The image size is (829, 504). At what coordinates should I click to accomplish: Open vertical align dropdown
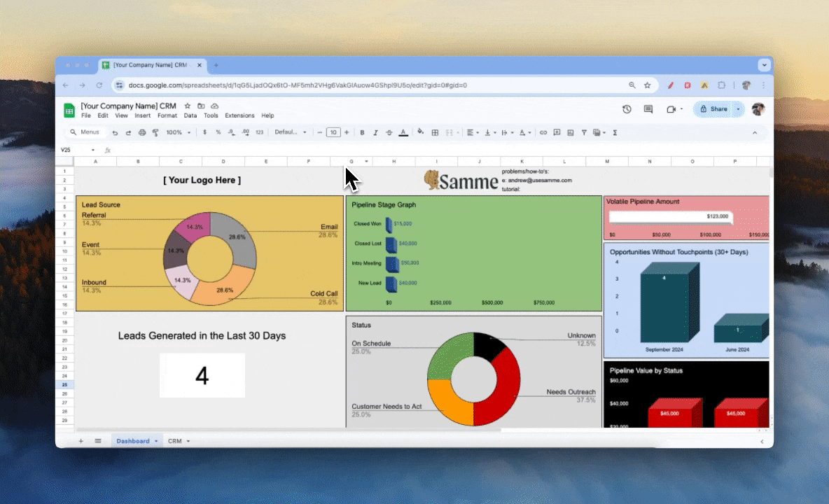[491, 132]
